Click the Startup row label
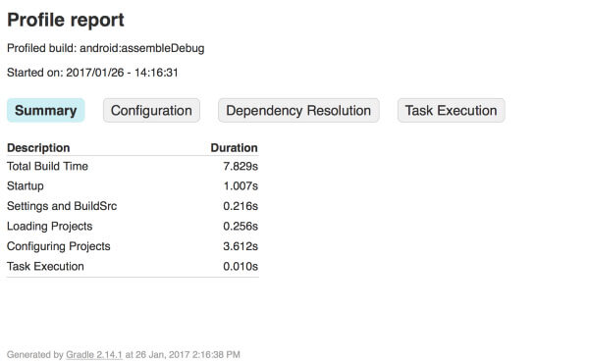The height and width of the screenshot is (364, 589). (x=26, y=186)
